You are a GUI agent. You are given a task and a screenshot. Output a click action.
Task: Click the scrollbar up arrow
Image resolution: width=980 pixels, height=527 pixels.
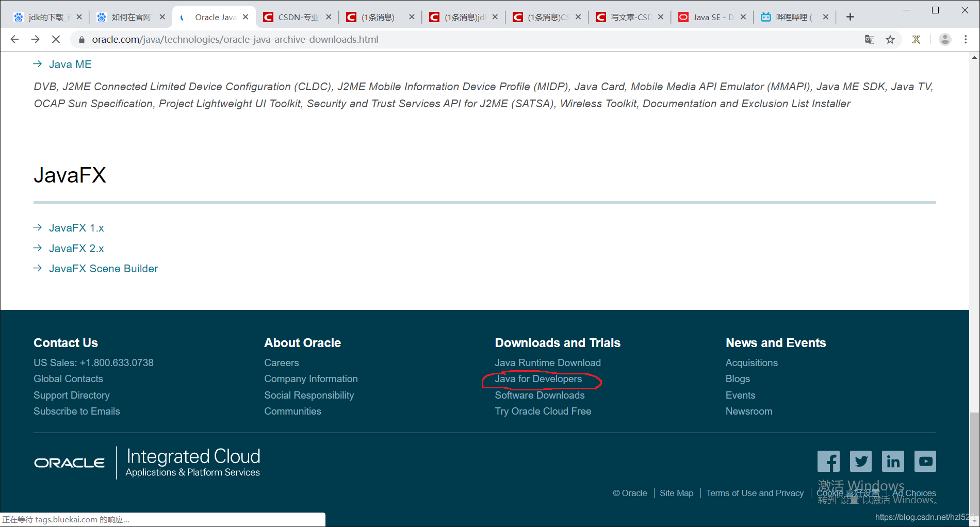click(974, 57)
